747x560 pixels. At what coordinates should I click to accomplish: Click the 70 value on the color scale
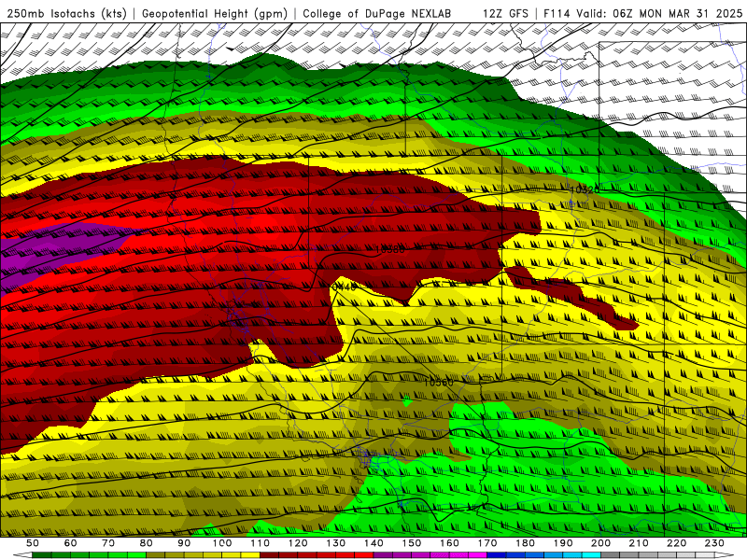(x=108, y=543)
